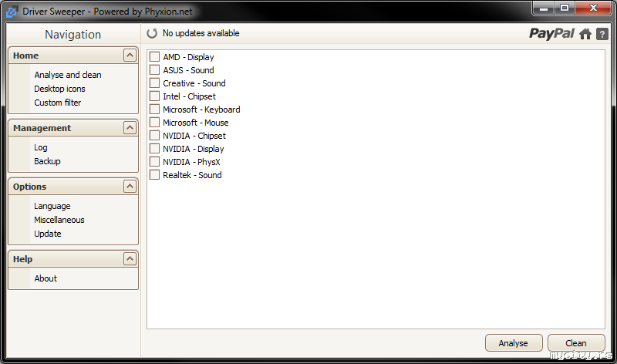Click the Help section header
Image resolution: width=617 pixels, height=364 pixels.
point(72,259)
